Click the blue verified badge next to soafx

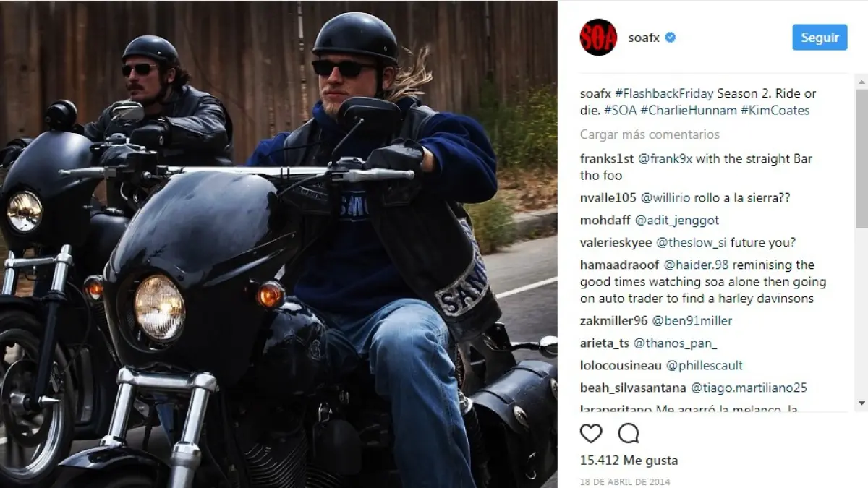pos(671,38)
